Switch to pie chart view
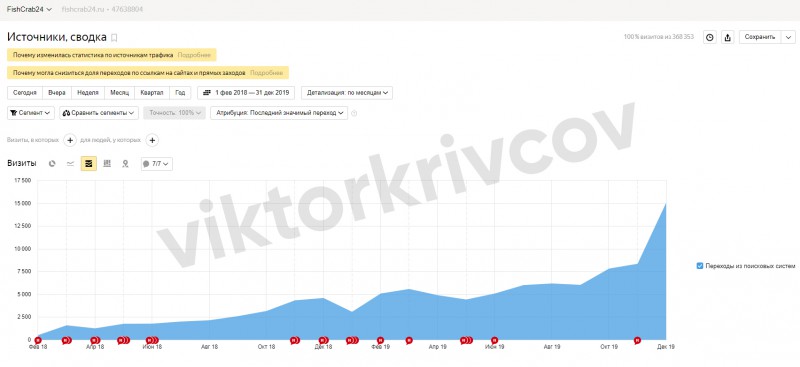Screen dimensions: 800x367 [52, 164]
